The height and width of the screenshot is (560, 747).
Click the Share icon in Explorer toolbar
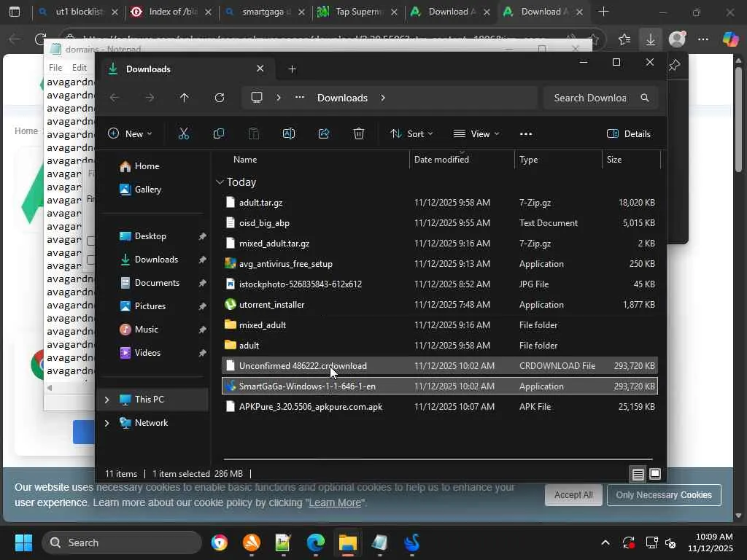[x=324, y=134]
